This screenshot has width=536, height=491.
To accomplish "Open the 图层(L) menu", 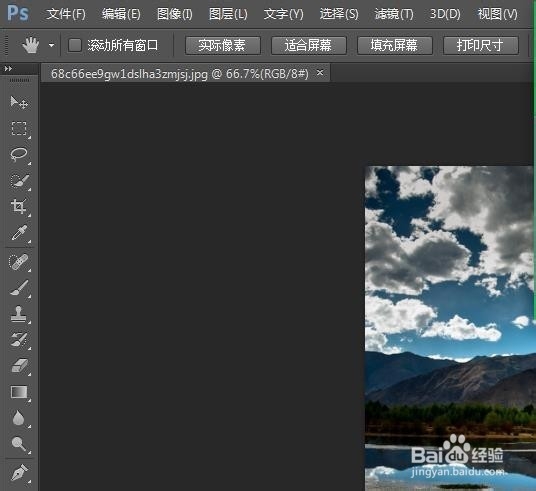I will [x=228, y=14].
